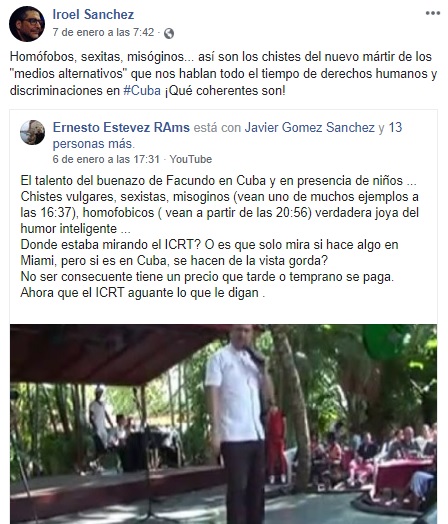This screenshot has height=524, width=448.
Task: Click the performer in the video preview
Action: 239,424
